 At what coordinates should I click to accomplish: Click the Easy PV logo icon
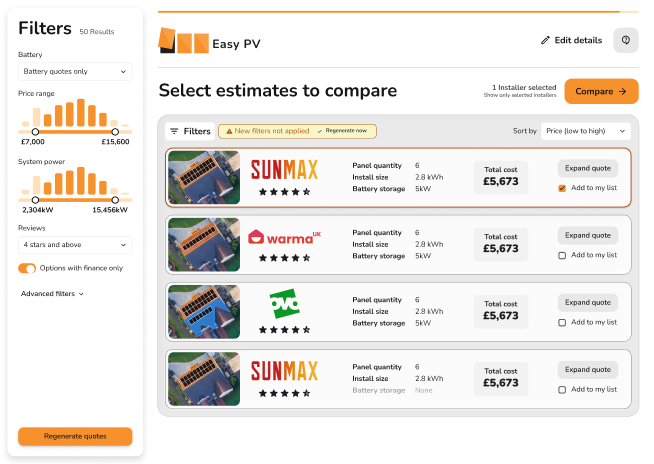click(x=182, y=41)
